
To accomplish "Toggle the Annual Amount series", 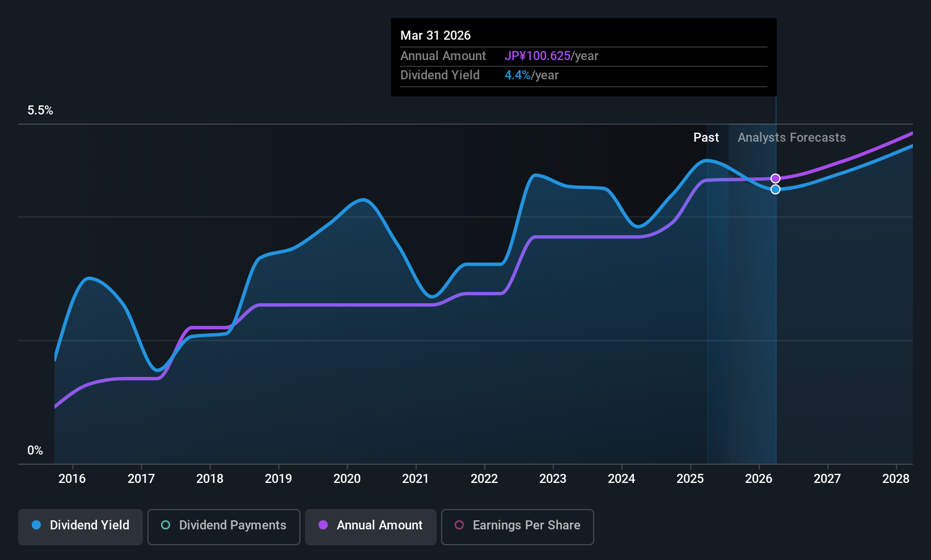I will [x=371, y=527].
